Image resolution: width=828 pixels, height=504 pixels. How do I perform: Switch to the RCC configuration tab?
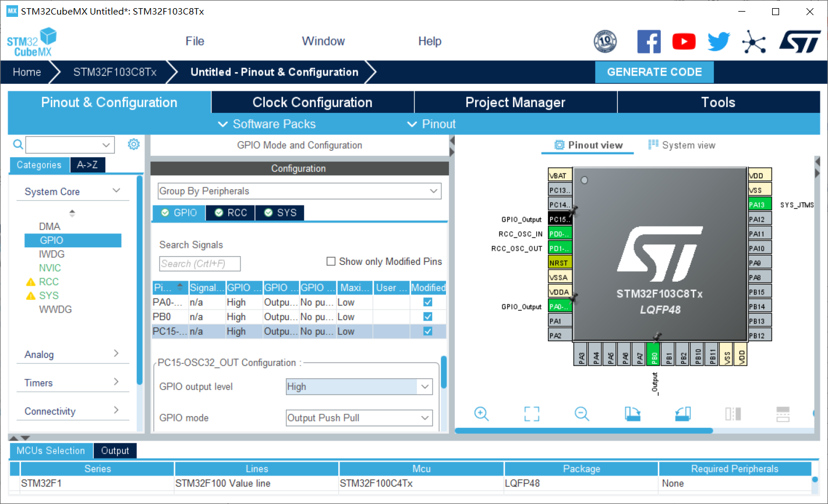point(231,213)
